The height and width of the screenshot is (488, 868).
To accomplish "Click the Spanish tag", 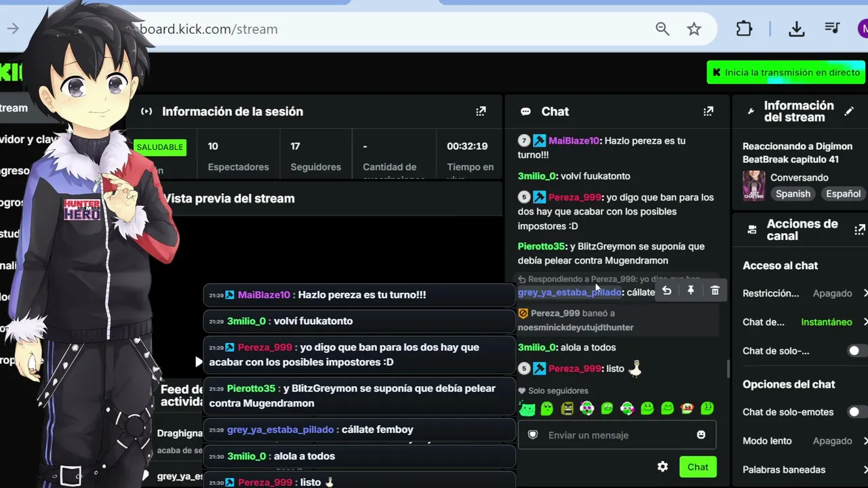I will pos(793,194).
